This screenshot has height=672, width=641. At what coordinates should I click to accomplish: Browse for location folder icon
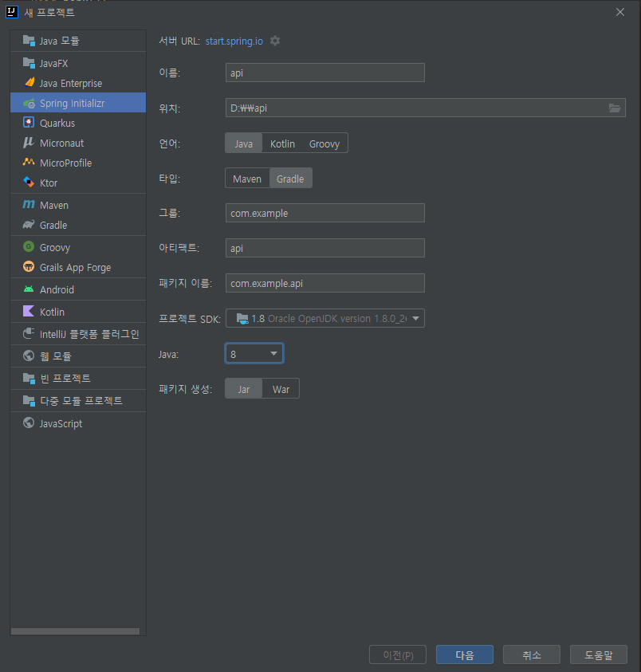coord(615,108)
